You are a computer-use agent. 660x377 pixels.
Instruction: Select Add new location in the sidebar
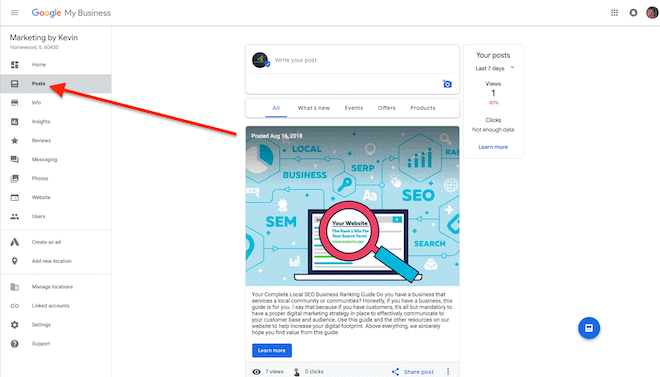56,261
